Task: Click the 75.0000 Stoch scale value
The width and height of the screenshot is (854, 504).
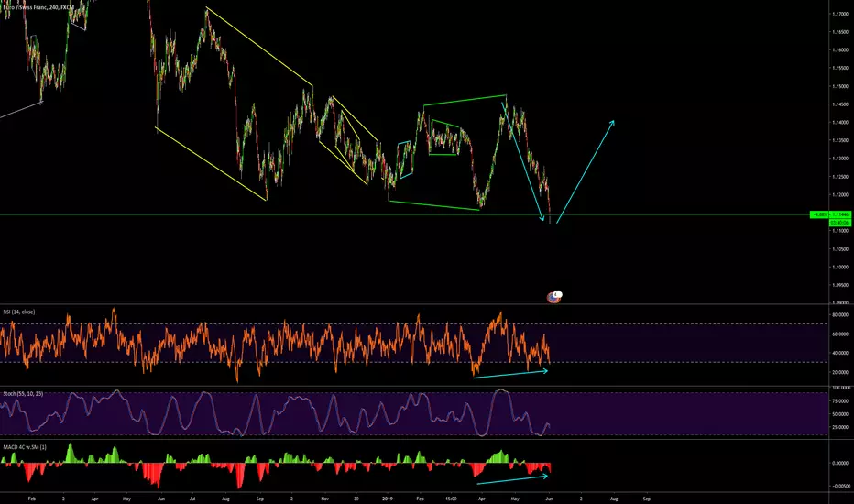Action: coord(840,401)
